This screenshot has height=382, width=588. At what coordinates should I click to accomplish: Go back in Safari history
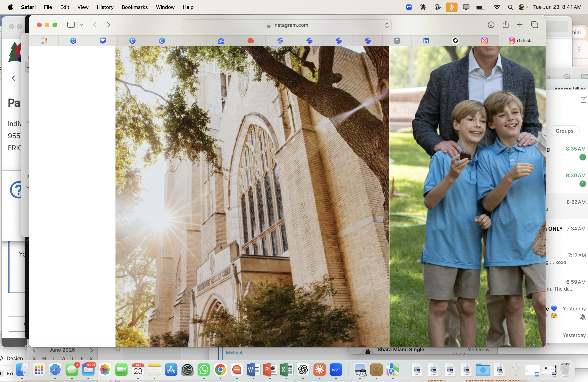click(x=95, y=25)
